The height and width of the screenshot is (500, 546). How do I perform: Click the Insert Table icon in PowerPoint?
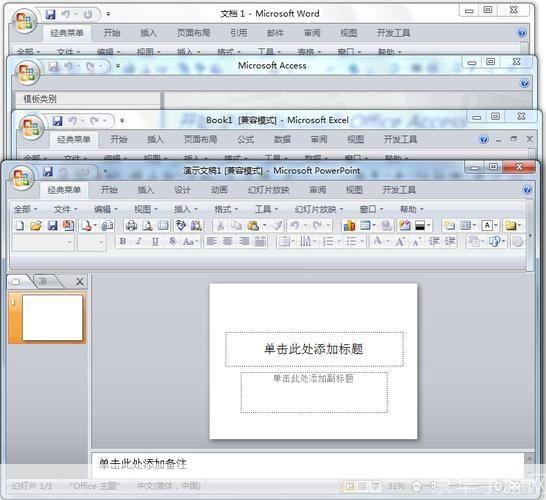pyautogui.click(x=365, y=226)
